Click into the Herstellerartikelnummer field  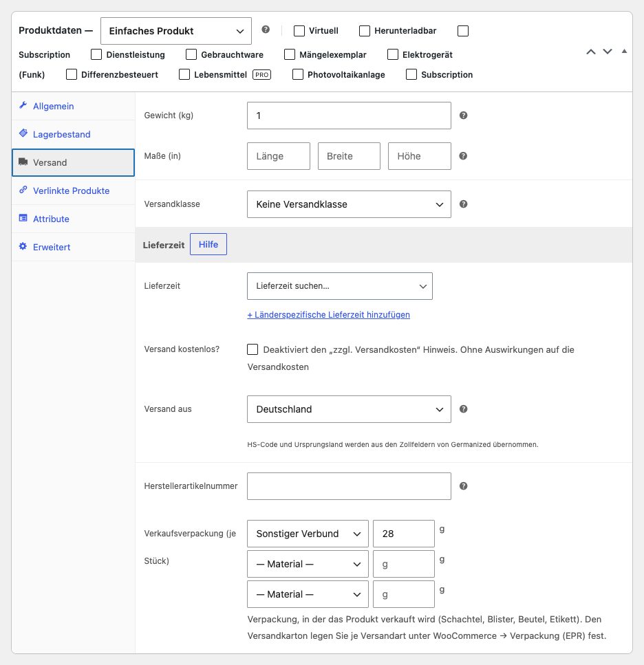coord(349,486)
